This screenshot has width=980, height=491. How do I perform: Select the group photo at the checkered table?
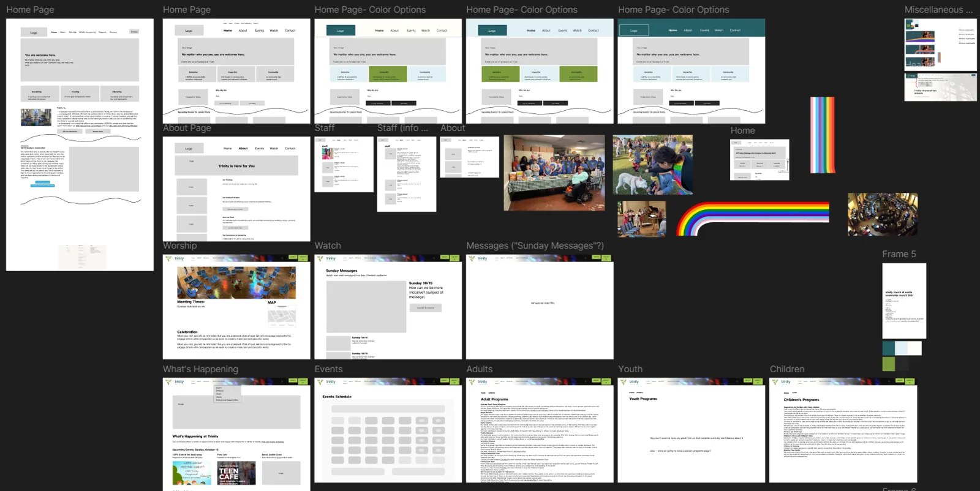[554, 173]
